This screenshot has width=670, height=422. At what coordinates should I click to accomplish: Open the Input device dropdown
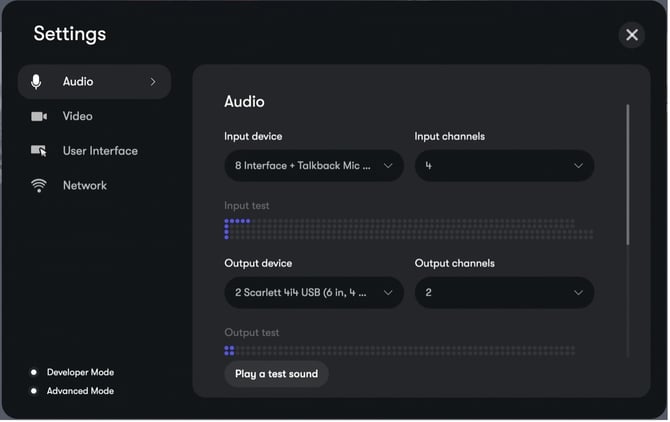coord(313,166)
